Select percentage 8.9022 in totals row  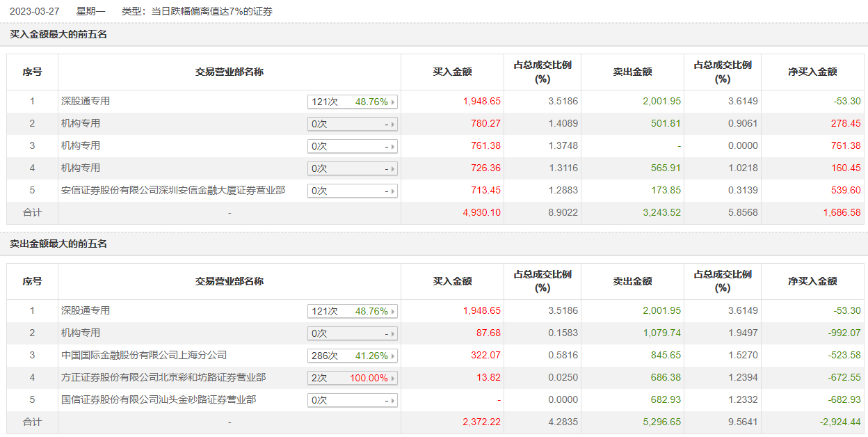[x=563, y=212]
